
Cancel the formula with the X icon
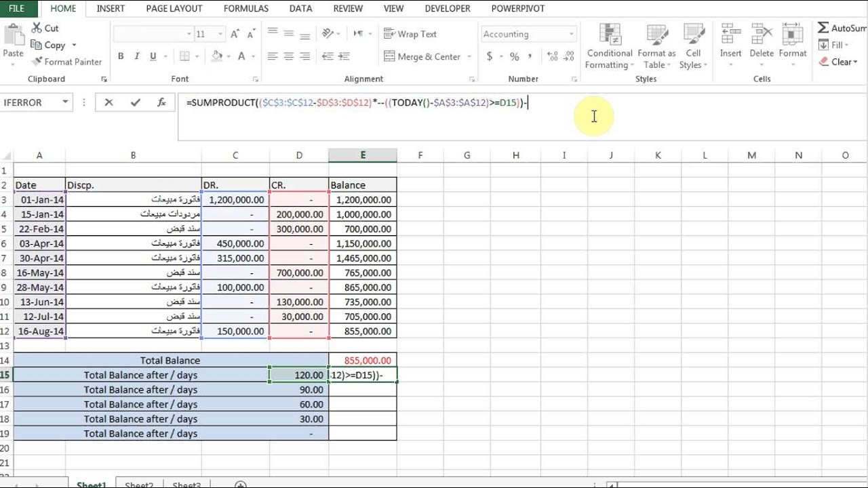tap(108, 102)
